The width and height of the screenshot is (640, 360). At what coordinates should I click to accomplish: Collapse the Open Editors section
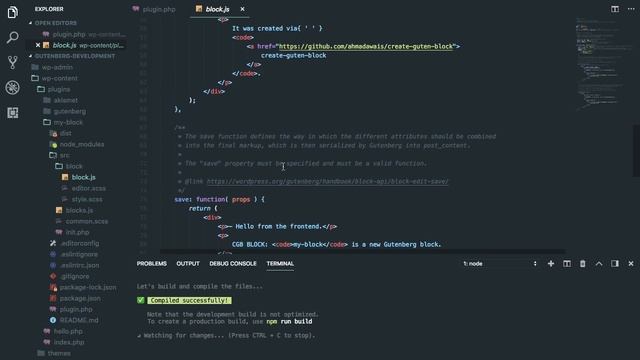tap(30, 23)
